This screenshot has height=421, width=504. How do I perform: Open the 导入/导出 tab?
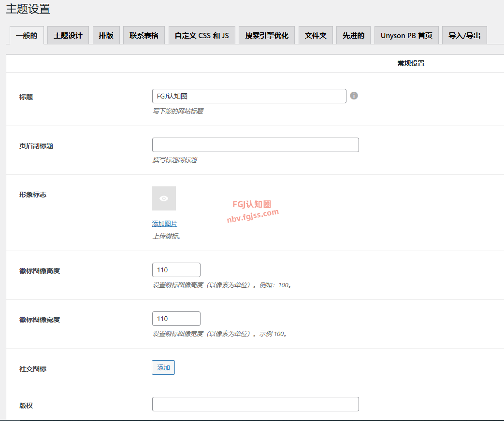coord(464,36)
